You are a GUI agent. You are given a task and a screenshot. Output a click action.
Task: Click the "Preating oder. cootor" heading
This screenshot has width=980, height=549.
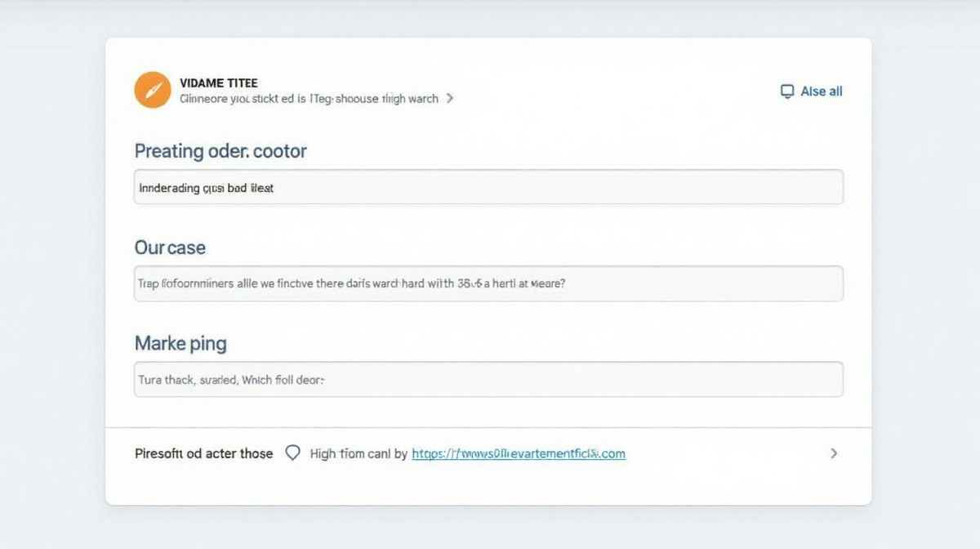click(220, 151)
